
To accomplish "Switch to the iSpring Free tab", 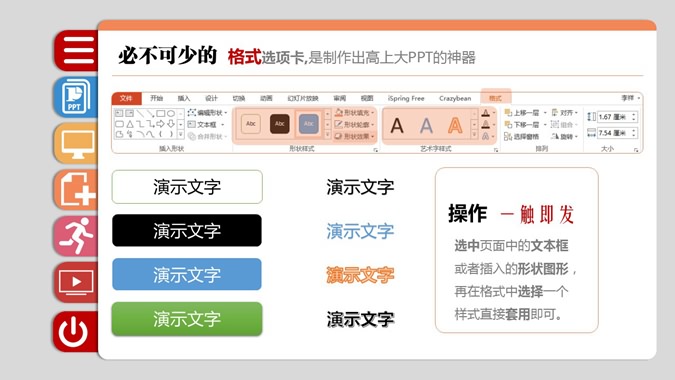I will (406, 98).
